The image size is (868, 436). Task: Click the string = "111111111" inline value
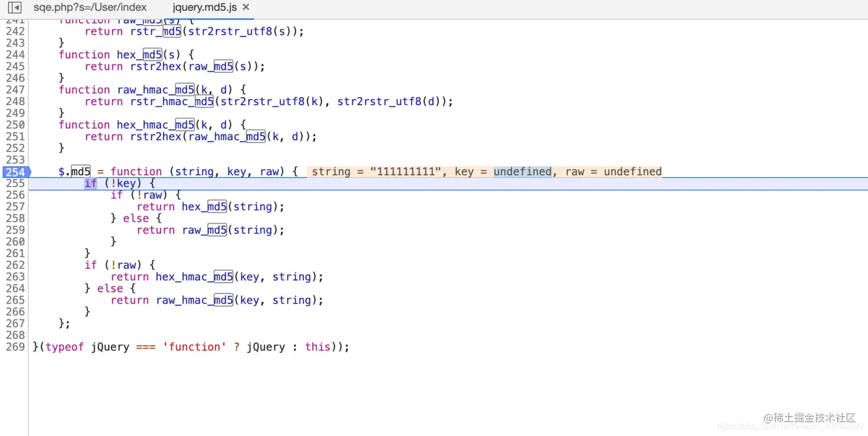pyautogui.click(x=377, y=172)
